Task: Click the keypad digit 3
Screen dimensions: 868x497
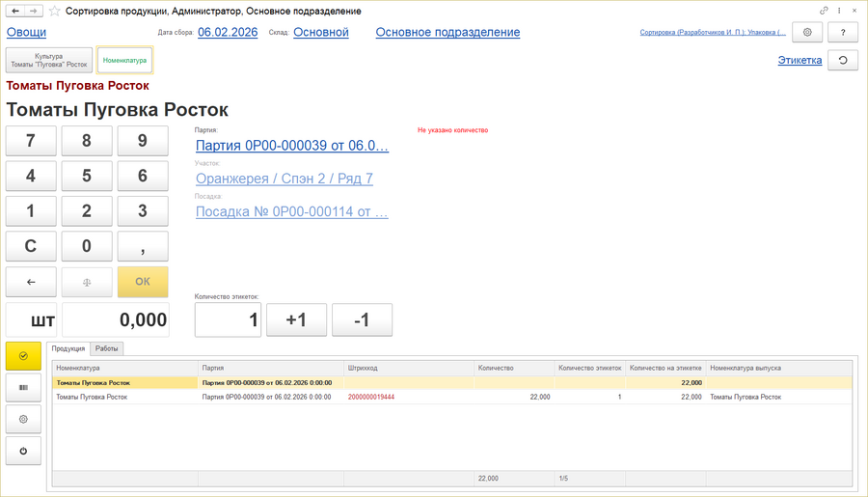Action: [143, 211]
